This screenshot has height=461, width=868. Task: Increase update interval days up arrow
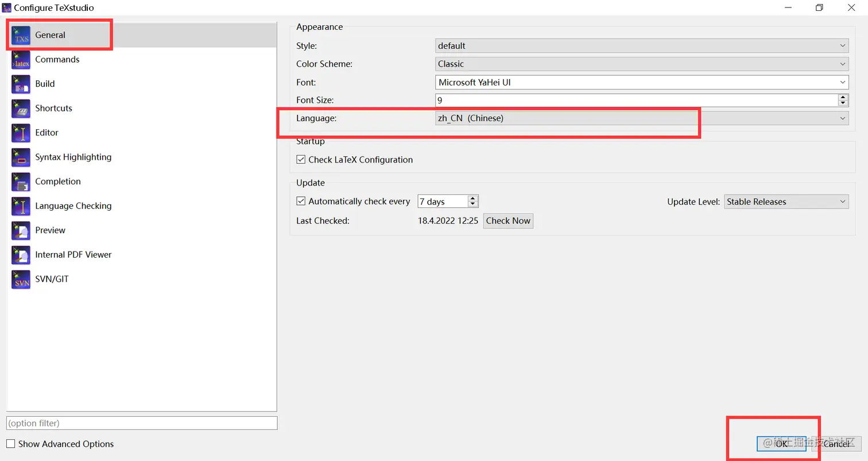pos(473,198)
